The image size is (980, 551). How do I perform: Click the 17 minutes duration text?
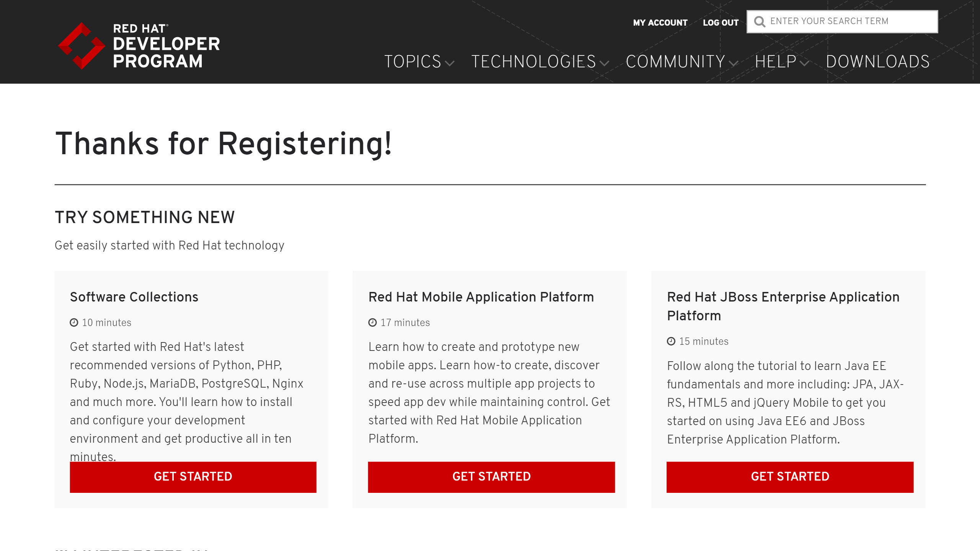pos(405,323)
